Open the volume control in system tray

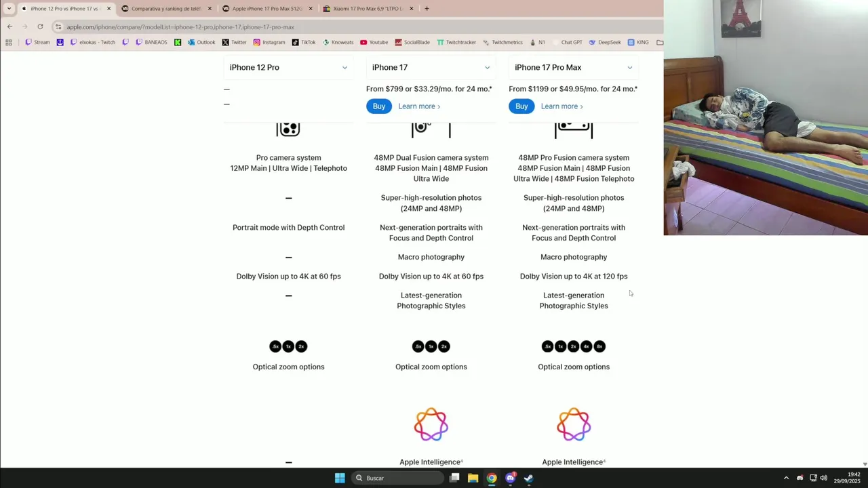pyautogui.click(x=823, y=478)
